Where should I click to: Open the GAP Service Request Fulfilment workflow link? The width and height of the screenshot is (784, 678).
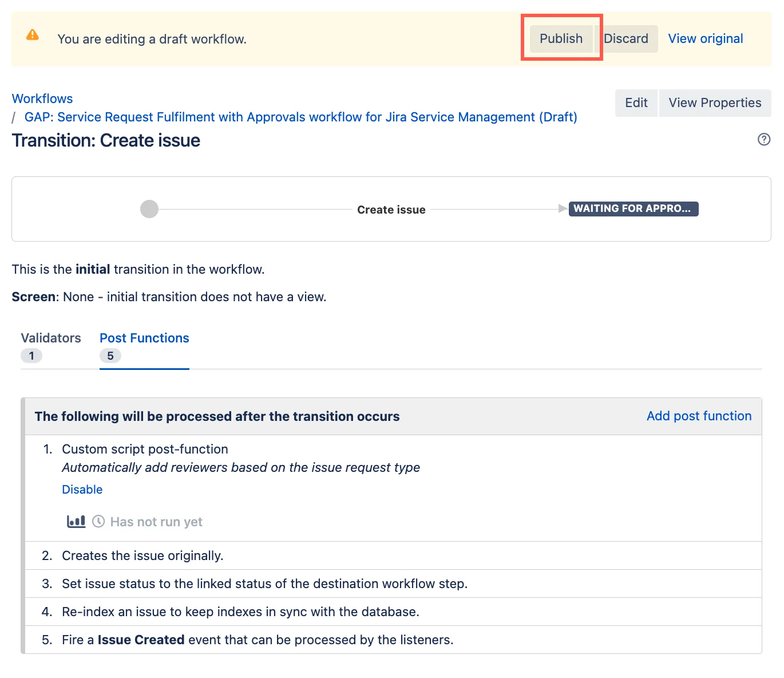point(300,117)
